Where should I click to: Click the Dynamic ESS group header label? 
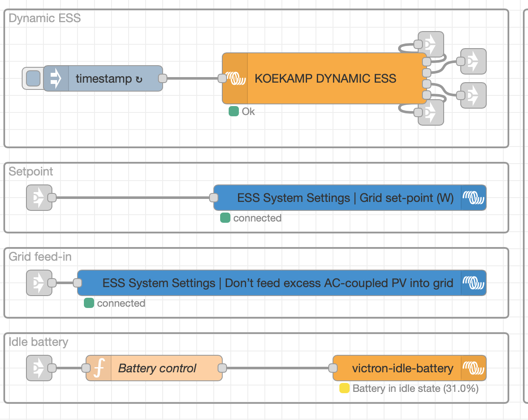coord(44,18)
